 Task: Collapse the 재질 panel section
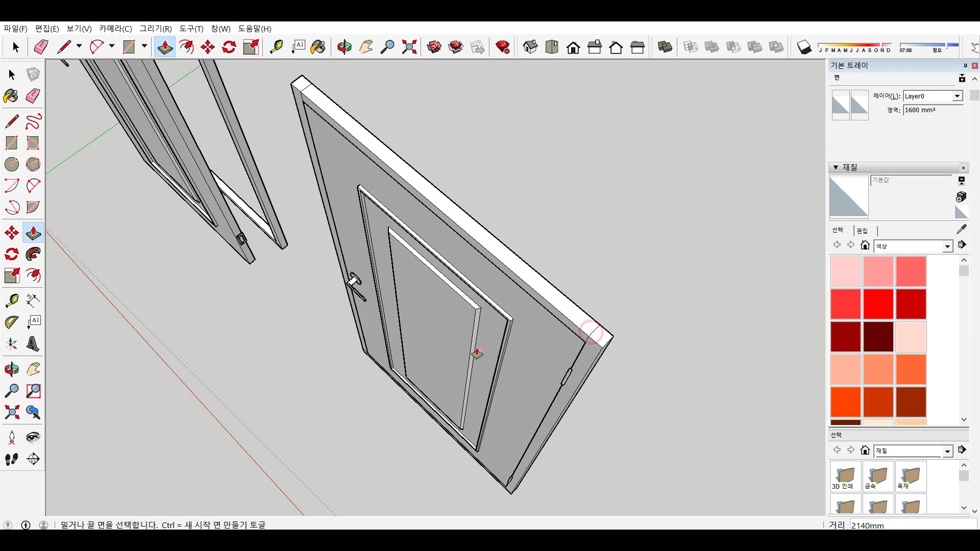coord(836,167)
